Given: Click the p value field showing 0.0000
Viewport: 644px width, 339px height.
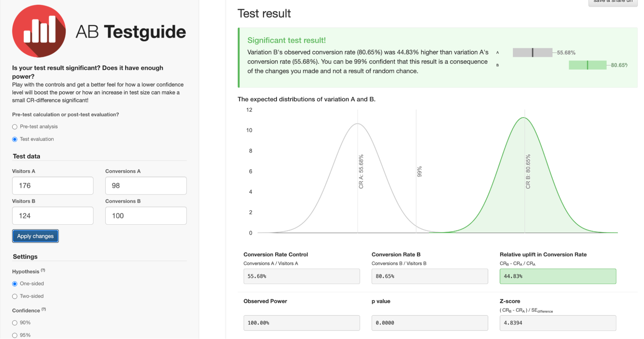Looking at the screenshot, I should tap(429, 323).
